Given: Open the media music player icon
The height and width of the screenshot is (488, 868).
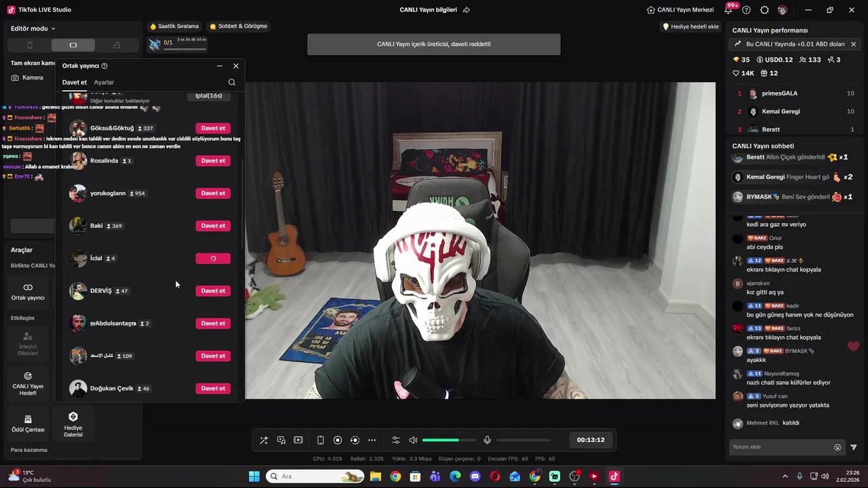Looking at the screenshot, I should (281, 440).
